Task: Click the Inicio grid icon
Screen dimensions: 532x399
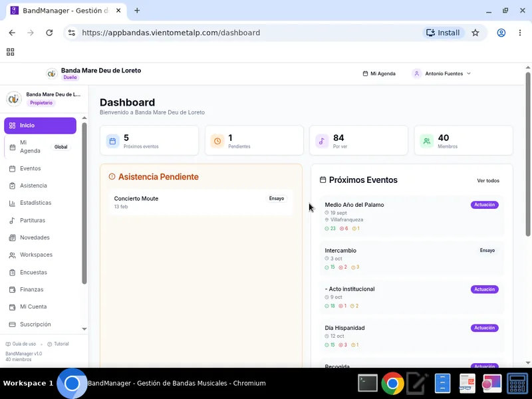Action: click(12, 126)
